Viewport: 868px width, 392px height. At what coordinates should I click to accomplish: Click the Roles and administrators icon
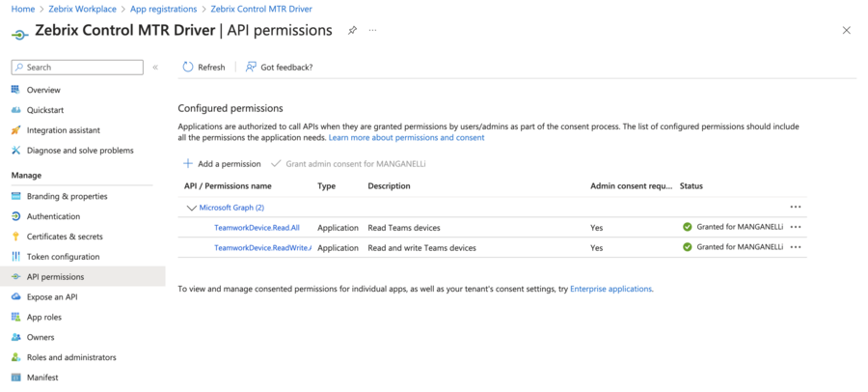tap(16, 357)
